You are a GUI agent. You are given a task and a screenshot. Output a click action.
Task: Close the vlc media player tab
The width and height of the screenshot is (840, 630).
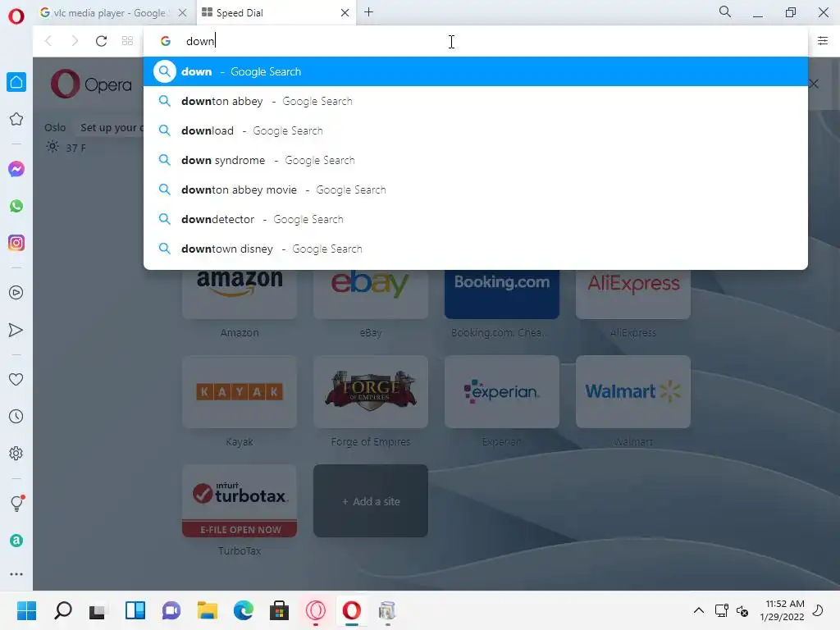point(183,13)
